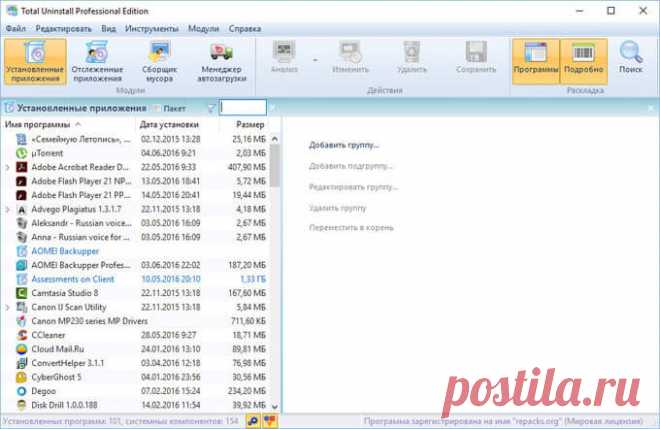Select the 03.06.2016 22:02 date cell
Screen dimensions: 660x429
click(x=170, y=265)
